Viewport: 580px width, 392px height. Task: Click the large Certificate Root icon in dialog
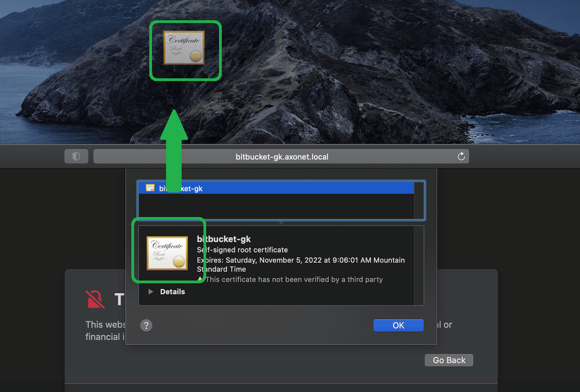167,253
